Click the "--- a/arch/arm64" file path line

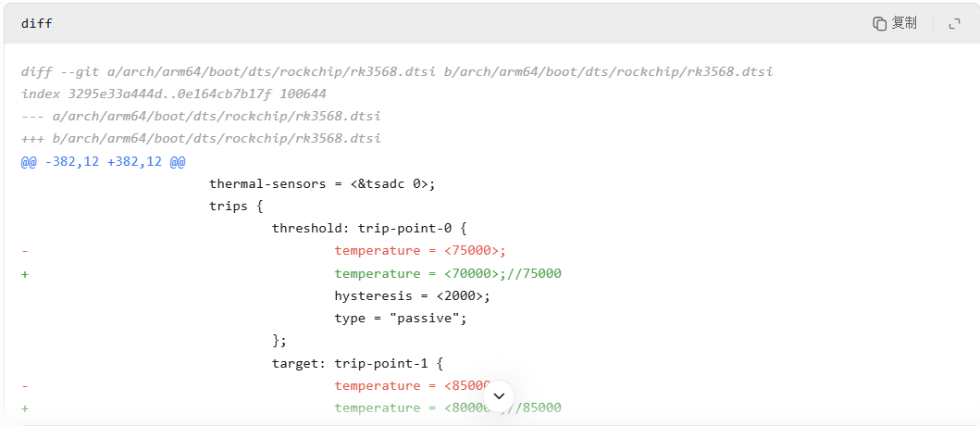pyautogui.click(x=201, y=116)
